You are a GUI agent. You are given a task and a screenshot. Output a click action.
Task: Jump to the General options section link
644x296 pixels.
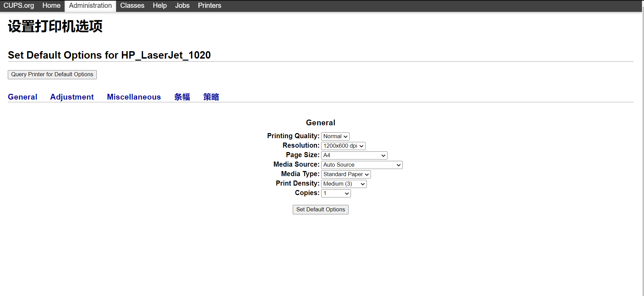click(23, 97)
